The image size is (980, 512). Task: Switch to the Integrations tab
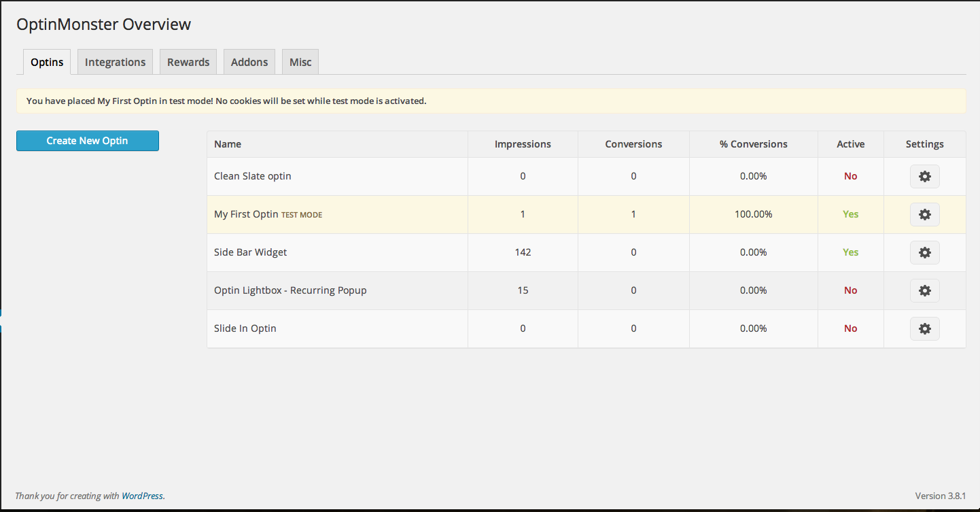coord(115,61)
